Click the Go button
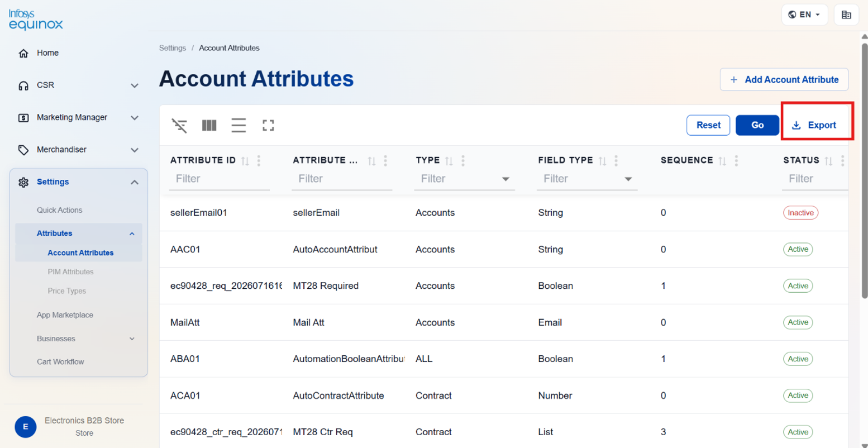 (x=757, y=125)
